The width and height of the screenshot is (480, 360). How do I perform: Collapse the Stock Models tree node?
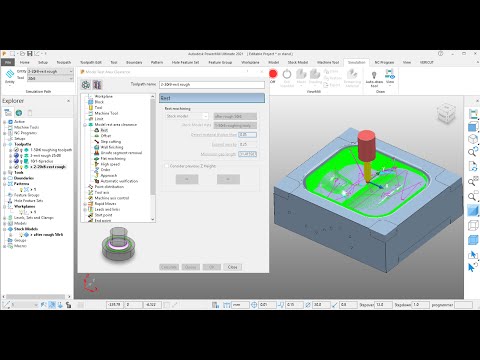click(x=5, y=229)
